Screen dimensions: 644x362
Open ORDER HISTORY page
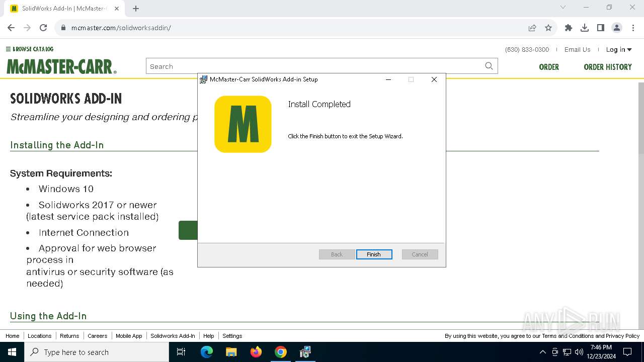pos(608,67)
